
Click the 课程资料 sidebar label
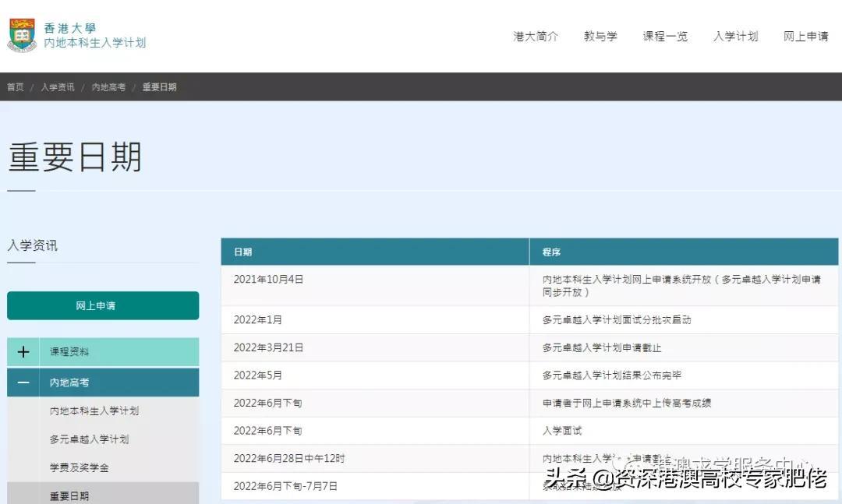pyautogui.click(x=69, y=352)
